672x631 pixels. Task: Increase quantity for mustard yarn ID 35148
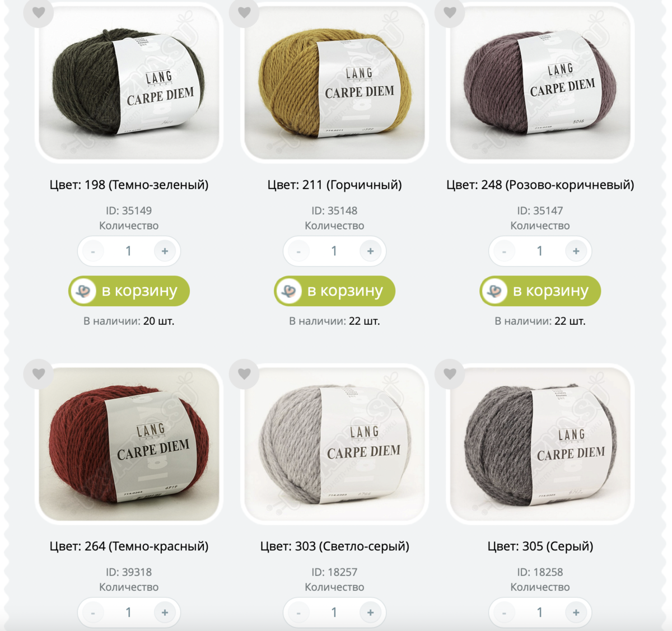click(370, 251)
